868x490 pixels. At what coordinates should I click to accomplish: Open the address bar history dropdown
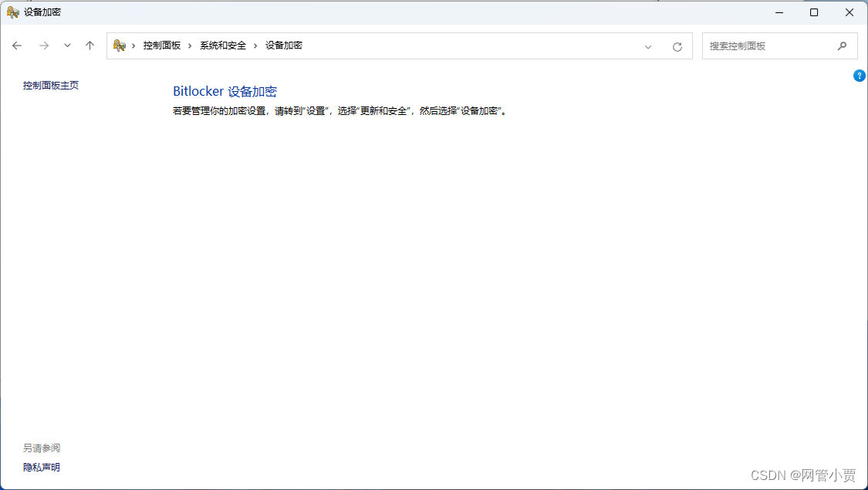pyautogui.click(x=648, y=46)
